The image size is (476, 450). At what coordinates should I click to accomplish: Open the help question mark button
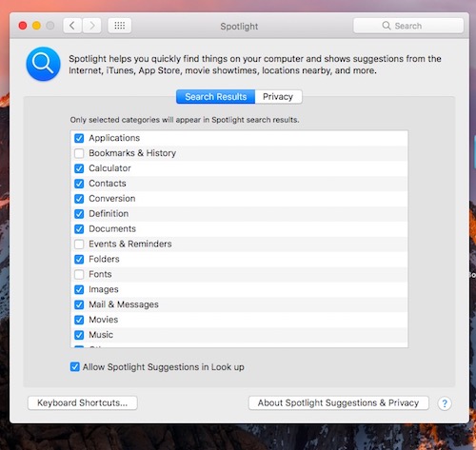coord(445,403)
